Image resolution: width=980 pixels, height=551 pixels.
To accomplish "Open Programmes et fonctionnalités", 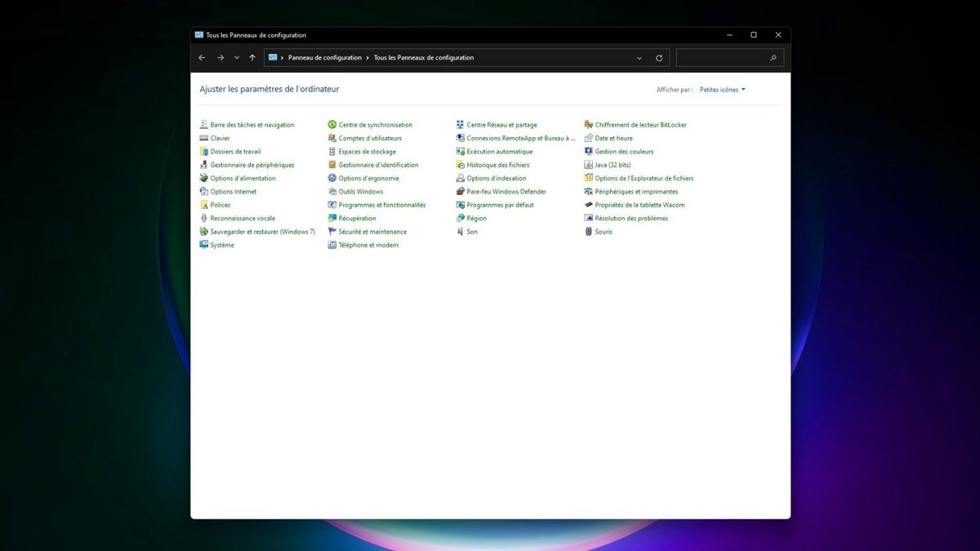I will [382, 205].
